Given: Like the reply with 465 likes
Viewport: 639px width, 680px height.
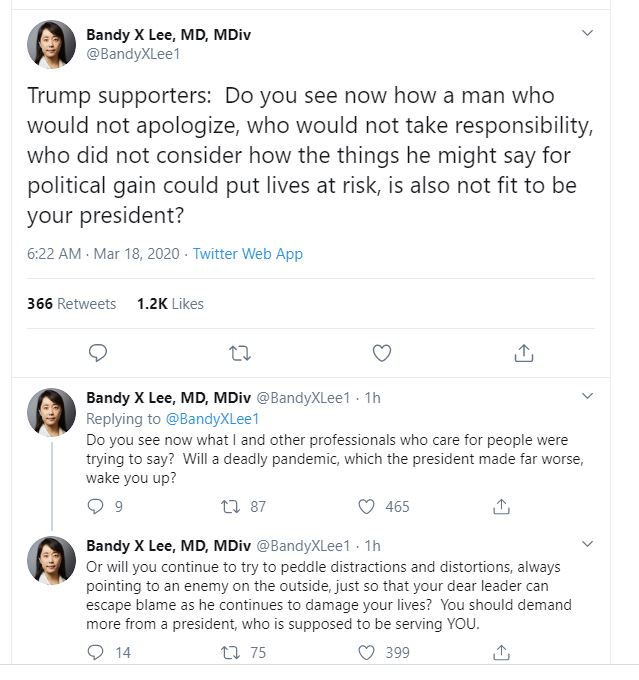Looking at the screenshot, I should click(x=367, y=507).
